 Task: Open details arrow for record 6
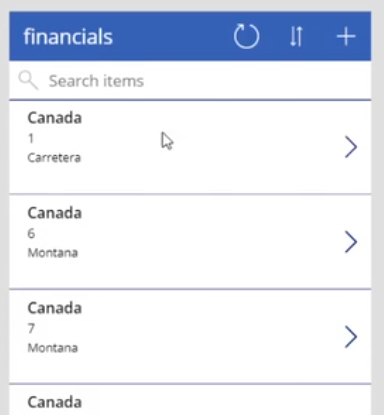(351, 242)
